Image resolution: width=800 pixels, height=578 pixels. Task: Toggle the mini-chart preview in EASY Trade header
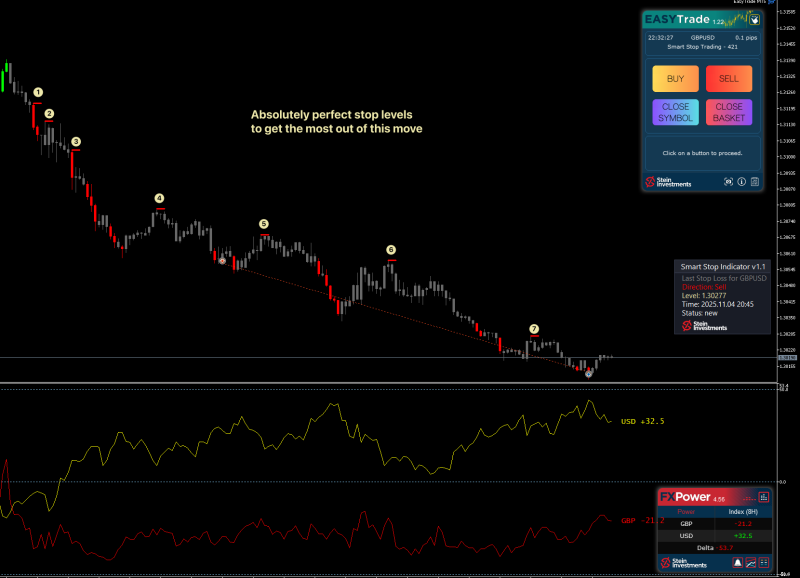click(x=754, y=19)
